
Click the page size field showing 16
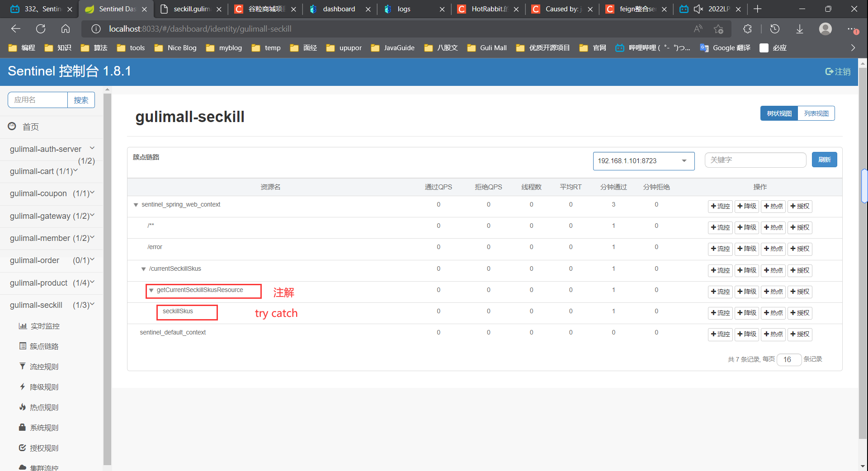click(x=789, y=359)
